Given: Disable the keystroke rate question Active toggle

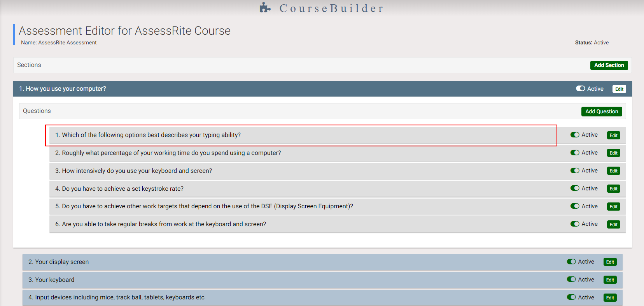Looking at the screenshot, I should [575, 188].
